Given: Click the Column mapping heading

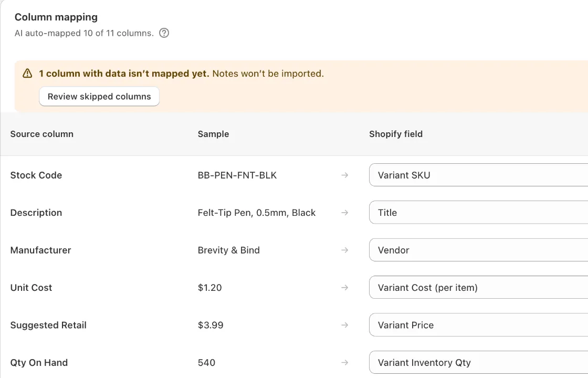Looking at the screenshot, I should [56, 17].
